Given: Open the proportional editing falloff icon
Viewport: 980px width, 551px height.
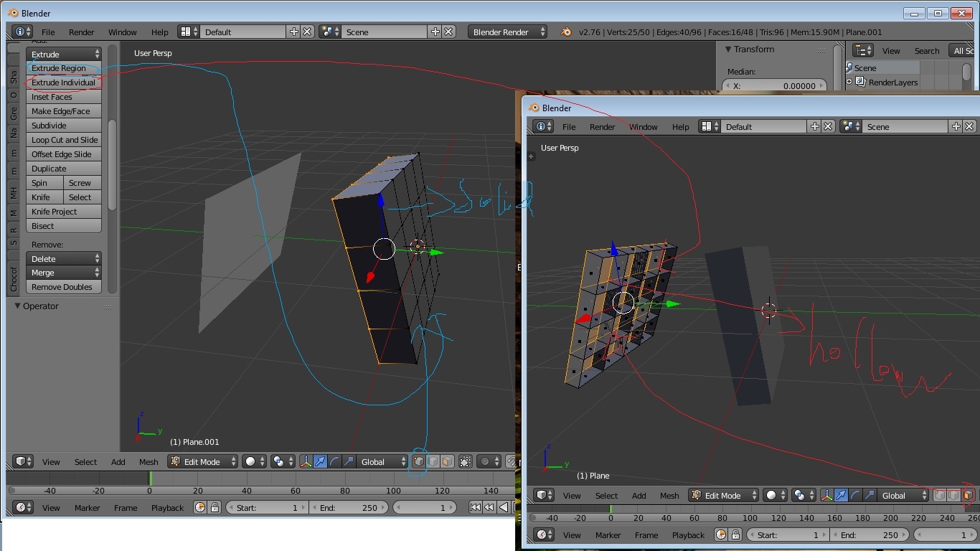Looking at the screenshot, I should (486, 461).
